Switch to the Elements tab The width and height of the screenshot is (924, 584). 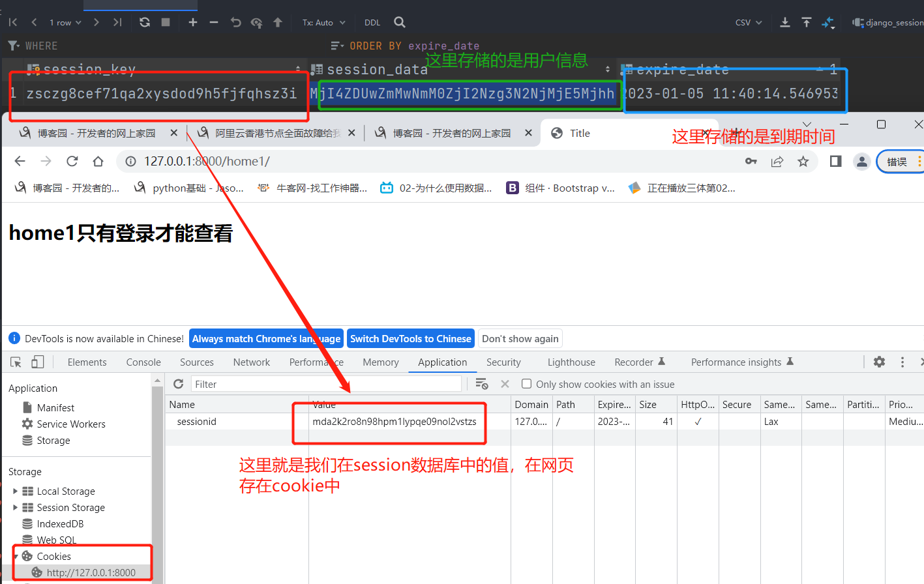87,362
